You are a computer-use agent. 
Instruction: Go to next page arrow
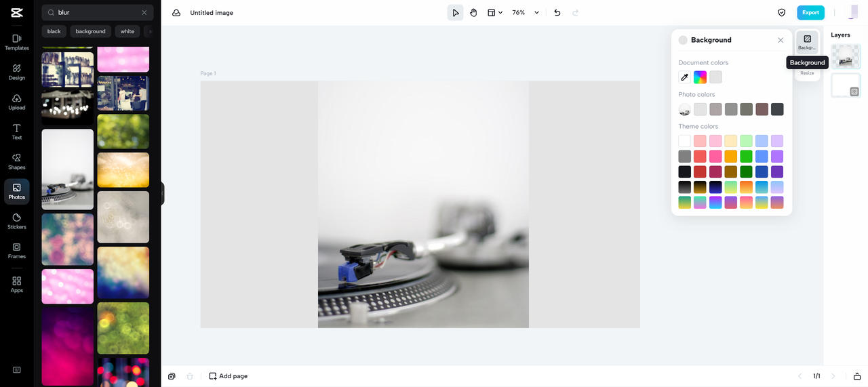point(833,376)
